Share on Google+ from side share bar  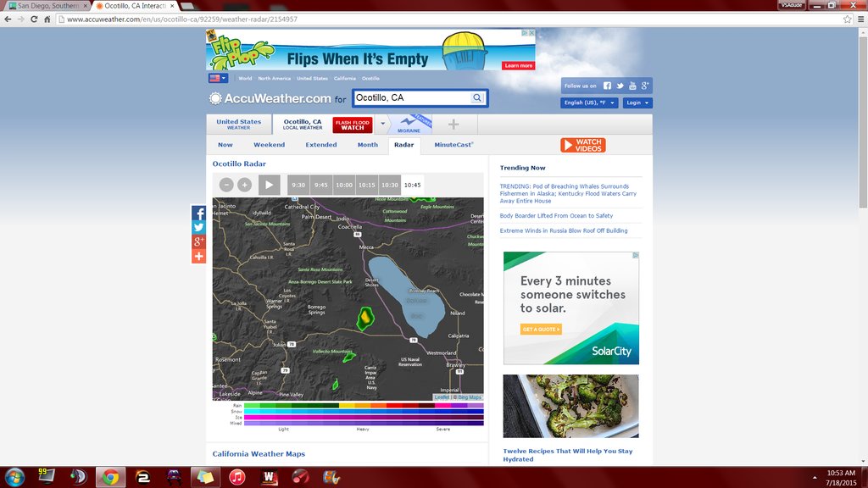point(198,241)
